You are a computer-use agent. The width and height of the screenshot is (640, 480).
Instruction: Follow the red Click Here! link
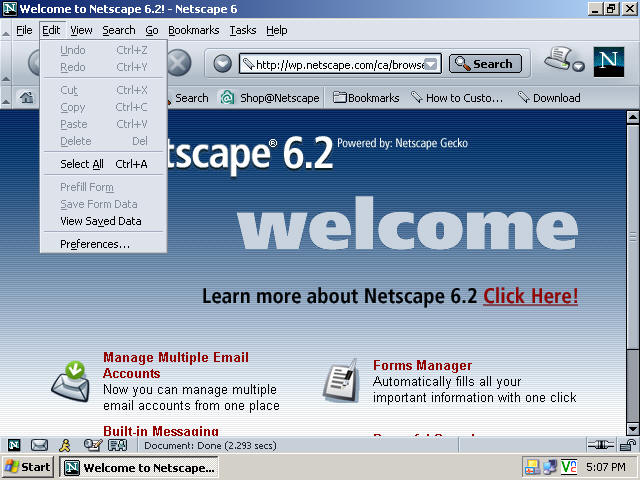coord(530,296)
